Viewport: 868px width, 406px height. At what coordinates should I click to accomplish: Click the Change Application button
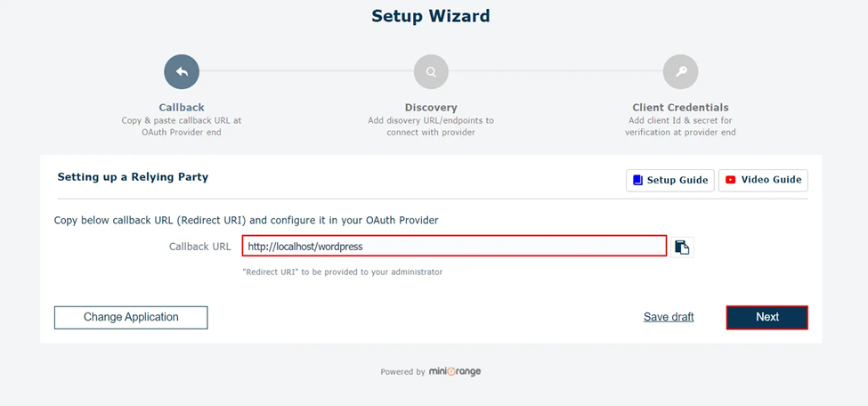(x=131, y=317)
